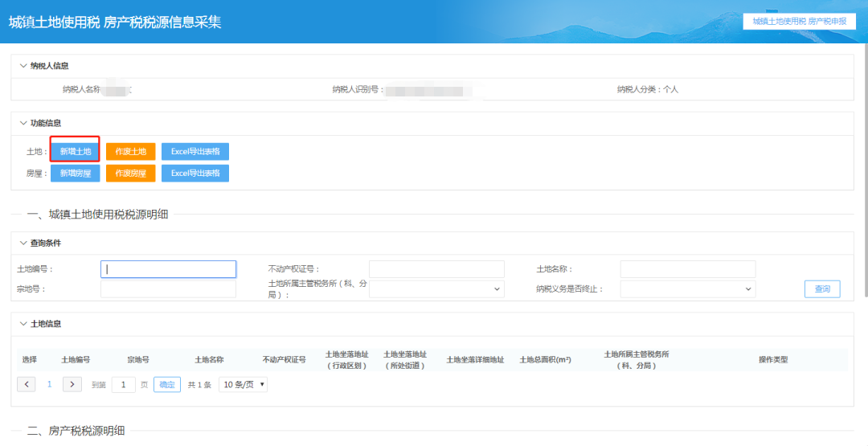Image resolution: width=868 pixels, height=446 pixels.
Task: Collapse the 土地信息 section
Action: (23, 324)
